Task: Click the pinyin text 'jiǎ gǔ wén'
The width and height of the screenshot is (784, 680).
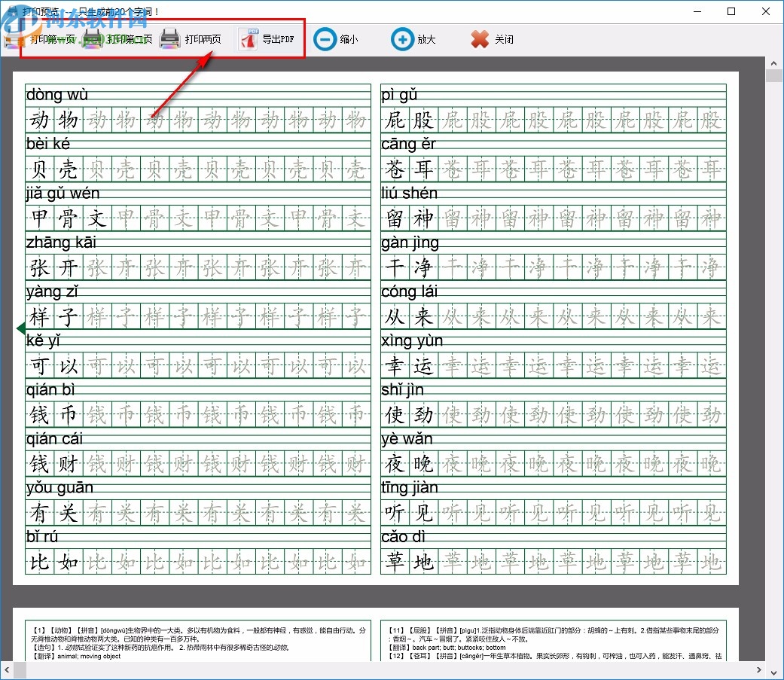Action: (63, 193)
